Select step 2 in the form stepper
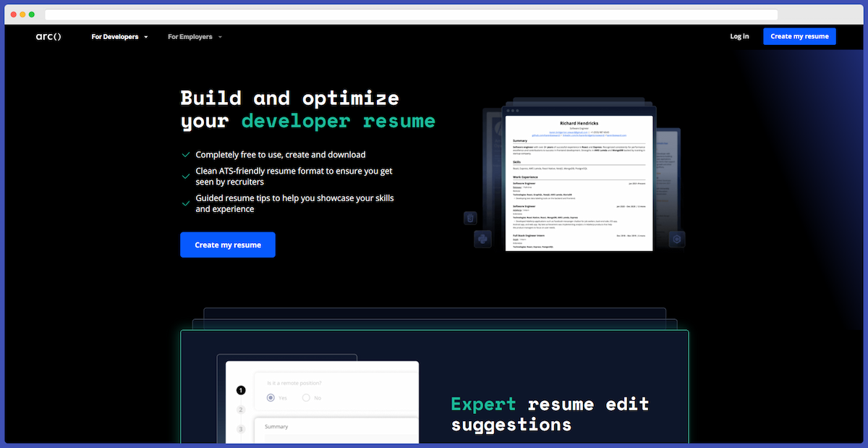 coord(241,410)
